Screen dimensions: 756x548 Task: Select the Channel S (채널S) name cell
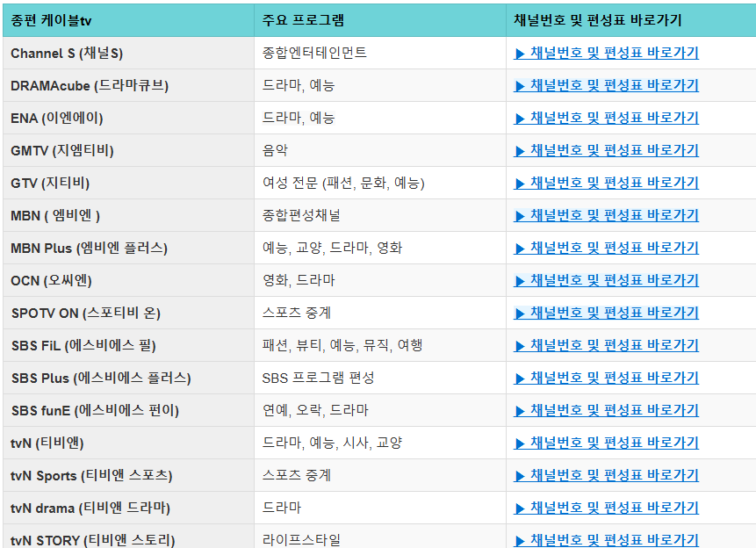66,54
